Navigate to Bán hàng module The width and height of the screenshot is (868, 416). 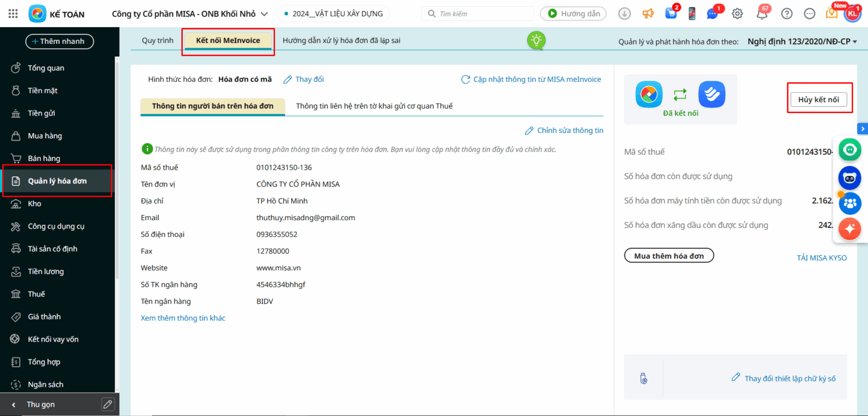[x=57, y=158]
